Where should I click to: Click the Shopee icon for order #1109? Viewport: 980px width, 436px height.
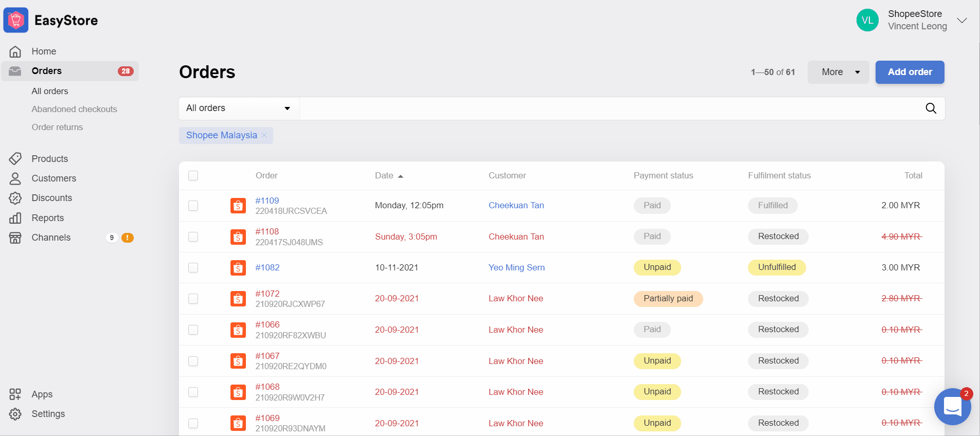tap(238, 206)
